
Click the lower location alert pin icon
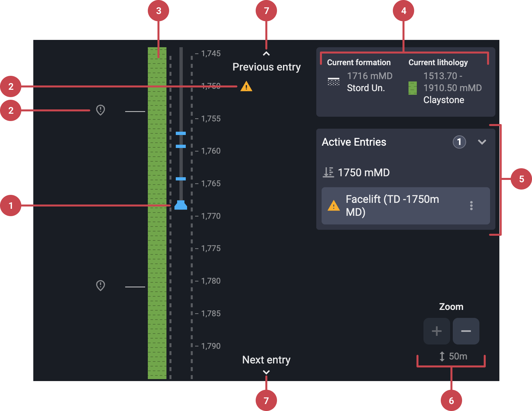click(101, 285)
